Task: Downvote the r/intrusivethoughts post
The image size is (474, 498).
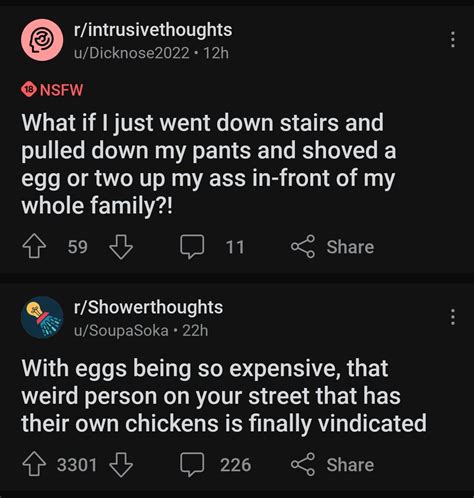Action: click(121, 247)
